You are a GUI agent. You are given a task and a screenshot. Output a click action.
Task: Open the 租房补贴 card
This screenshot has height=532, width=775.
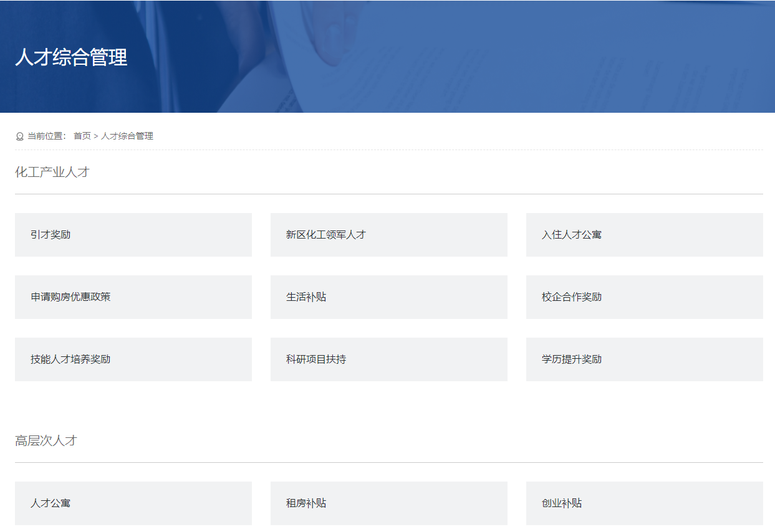click(388, 503)
